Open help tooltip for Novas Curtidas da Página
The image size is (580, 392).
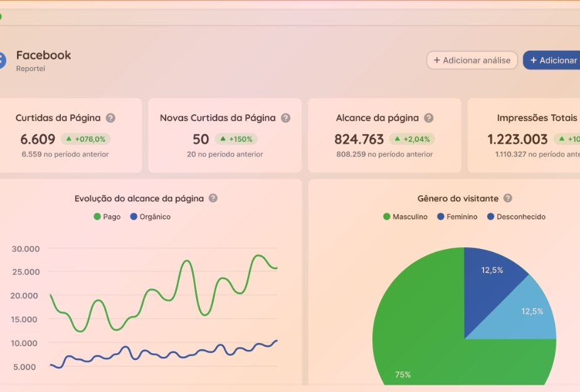[285, 118]
